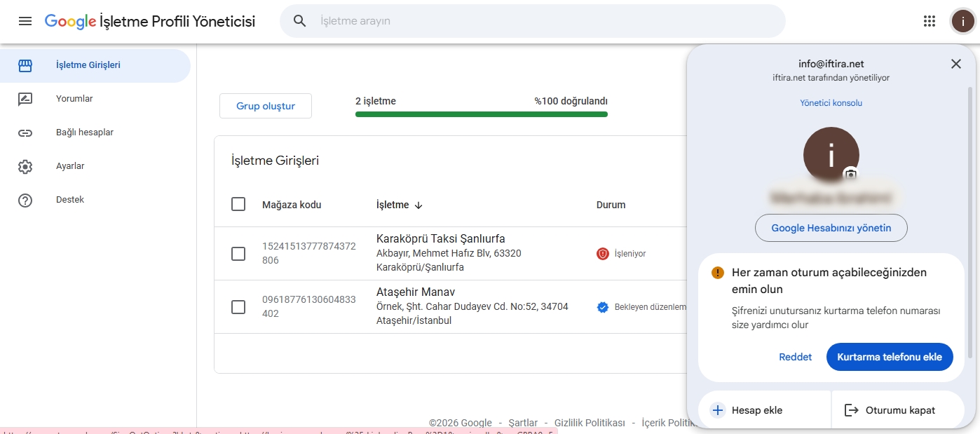The width and height of the screenshot is (980, 434).
Task: Open Ayarlar in sidebar
Action: [95, 166]
